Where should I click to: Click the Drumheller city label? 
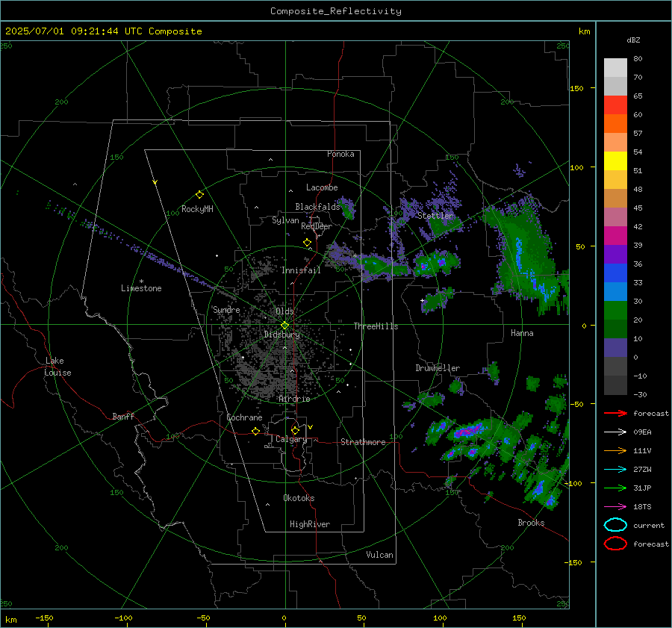[438, 368]
